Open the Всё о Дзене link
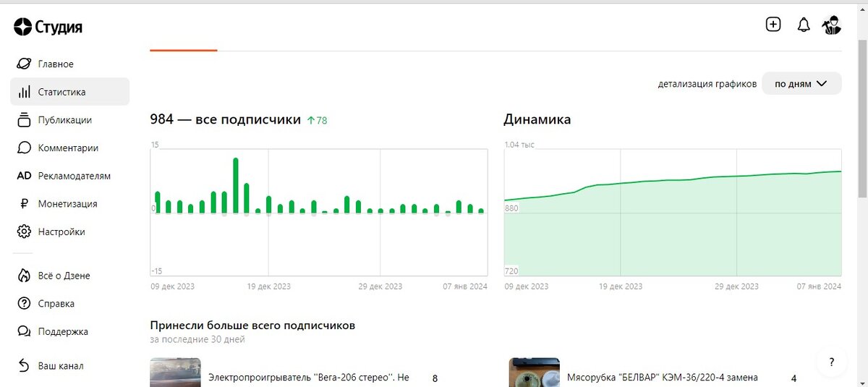 [x=64, y=276]
